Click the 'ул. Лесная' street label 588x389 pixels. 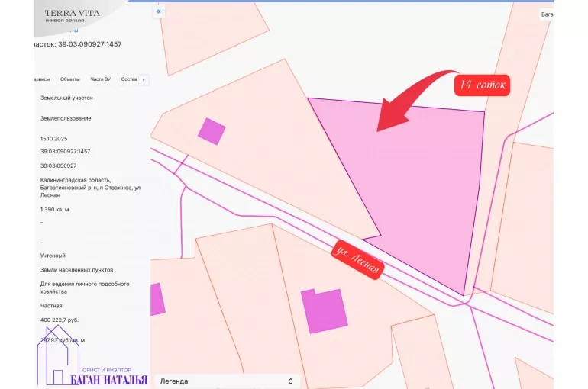pos(356,261)
